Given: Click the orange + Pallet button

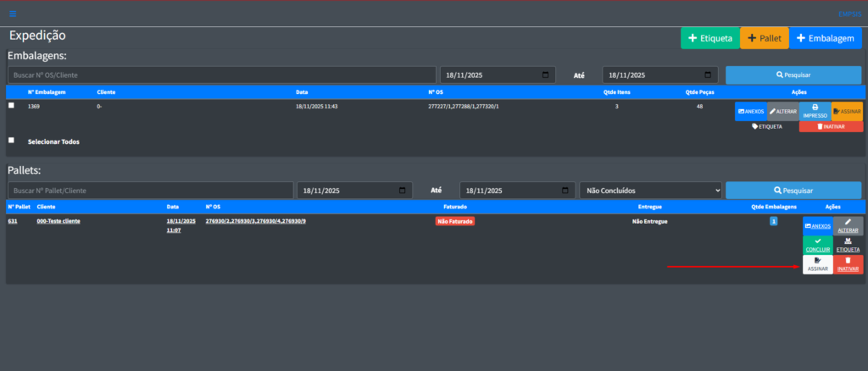Looking at the screenshot, I should (764, 38).
